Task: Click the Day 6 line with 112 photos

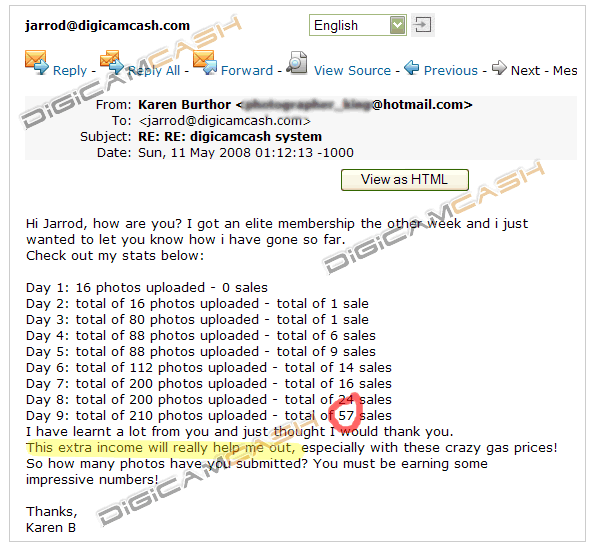Action: tap(209, 368)
